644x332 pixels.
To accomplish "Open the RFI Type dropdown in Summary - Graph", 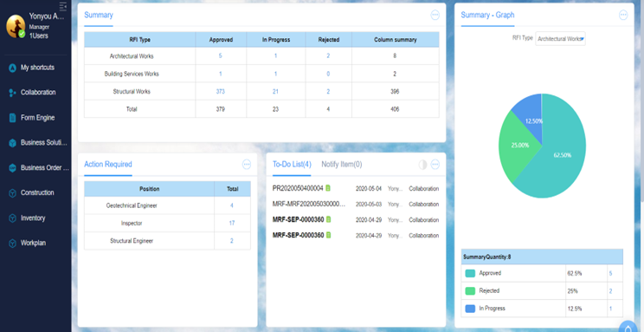I will tap(560, 39).
